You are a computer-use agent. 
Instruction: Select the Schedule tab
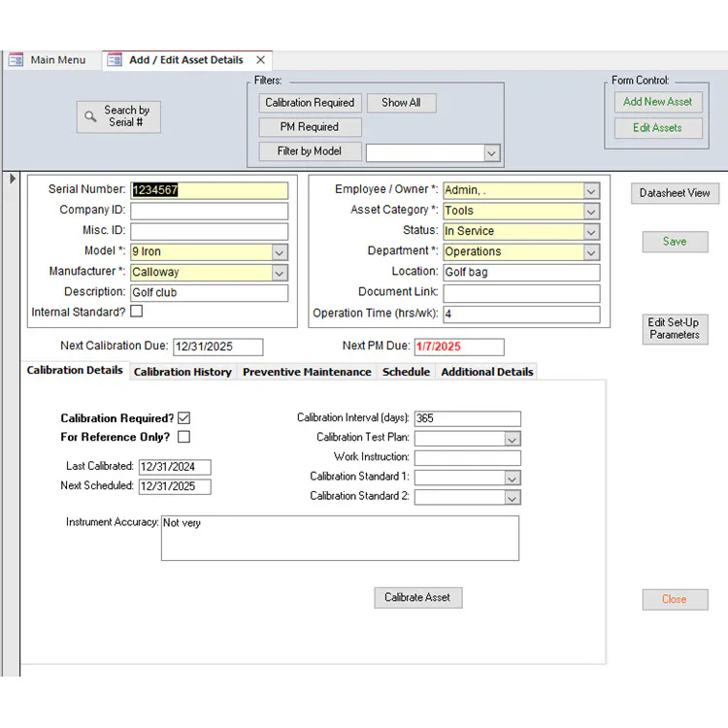407,372
